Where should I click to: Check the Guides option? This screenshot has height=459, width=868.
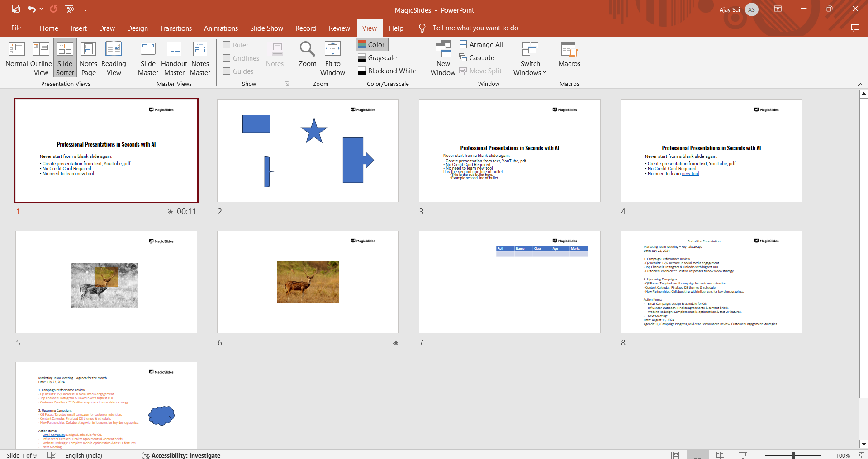(x=227, y=71)
